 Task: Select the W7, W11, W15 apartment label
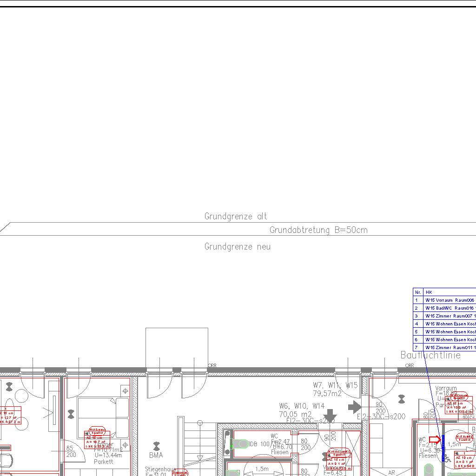[x=335, y=385]
